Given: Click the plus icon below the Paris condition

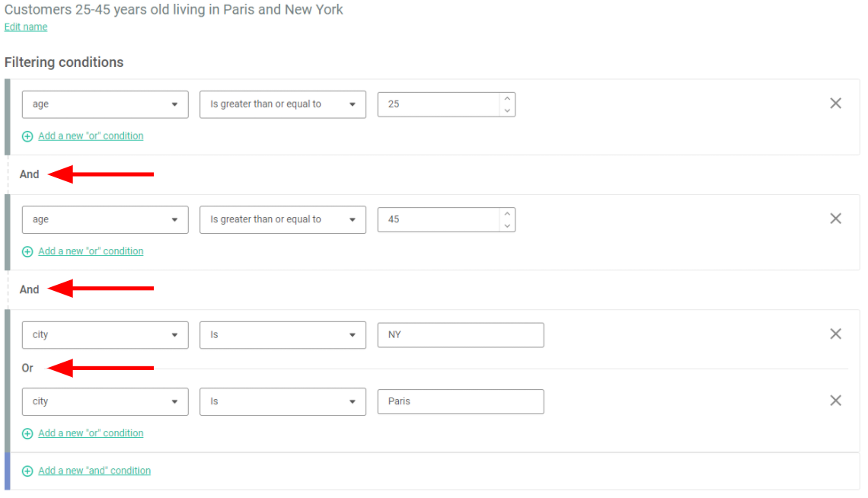Looking at the screenshot, I should pos(27,433).
